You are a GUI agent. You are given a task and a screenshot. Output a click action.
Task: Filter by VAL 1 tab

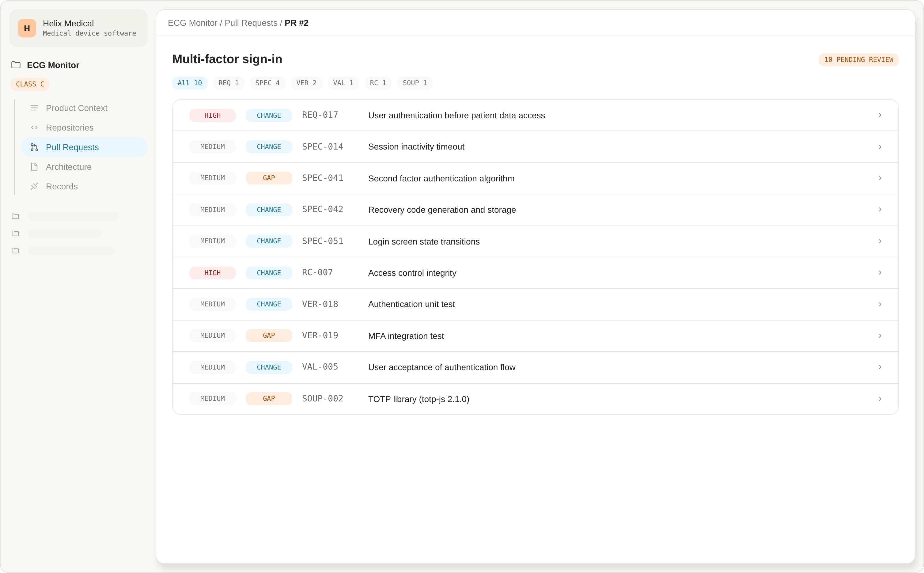click(x=343, y=83)
